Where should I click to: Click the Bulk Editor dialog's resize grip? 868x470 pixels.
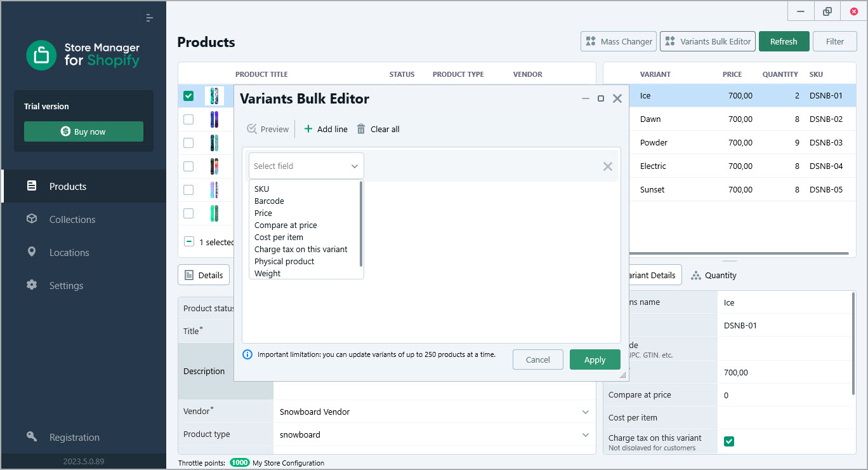point(623,375)
